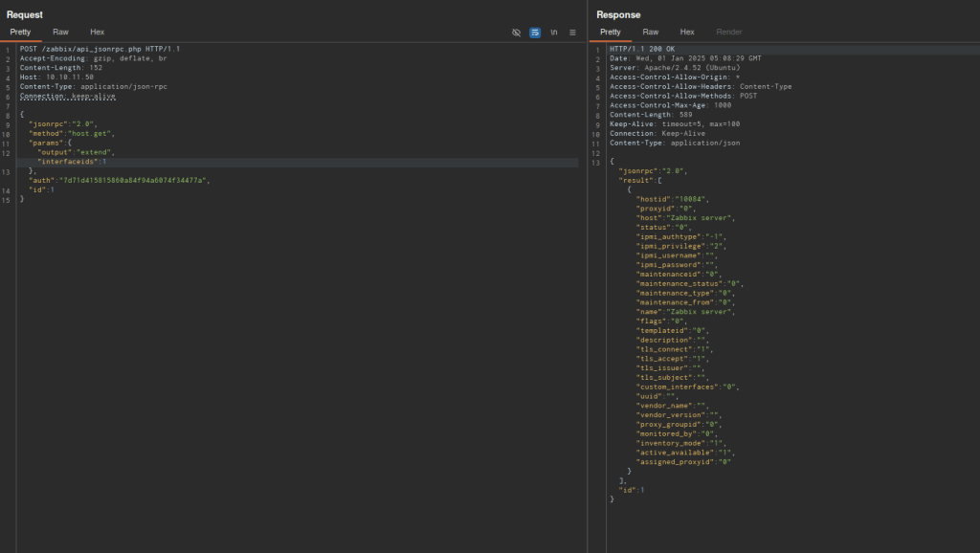Toggle the crossed-out eye icon in Request toolbar
The height and width of the screenshot is (553, 980).
(x=516, y=32)
